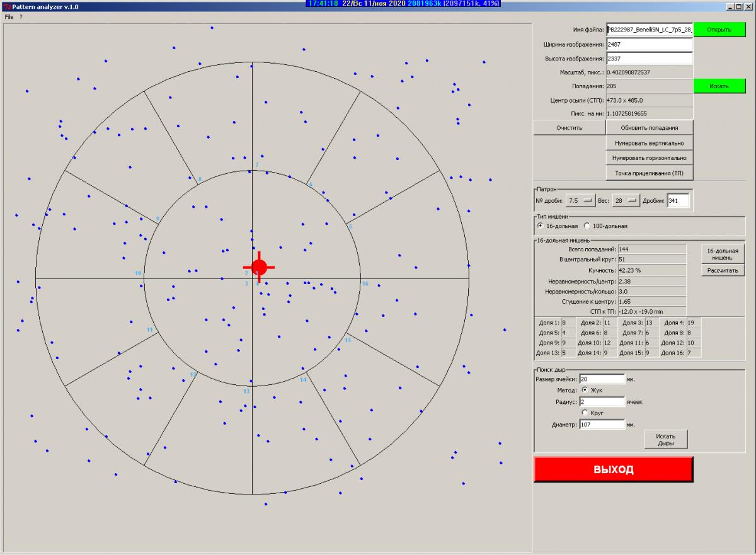Choose the Круг hole search method

coord(585,413)
